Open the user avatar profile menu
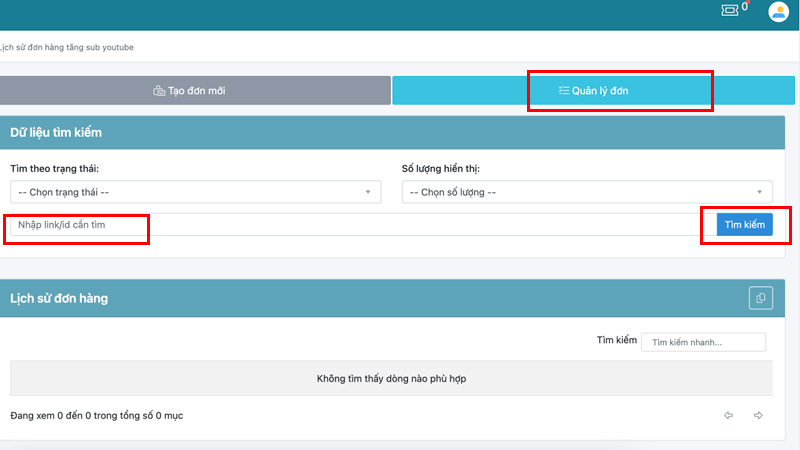Screen dimensions: 800x450 [778, 12]
